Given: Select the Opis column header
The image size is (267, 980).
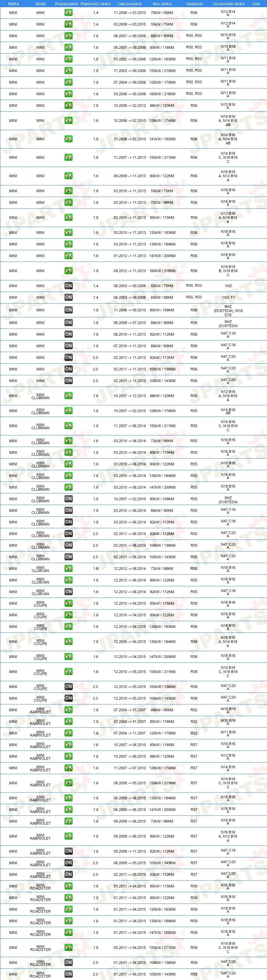Looking at the screenshot, I should tap(256, 4).
